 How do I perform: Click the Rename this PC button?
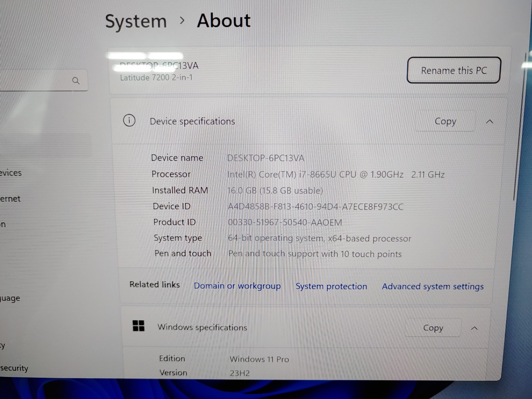(x=454, y=70)
